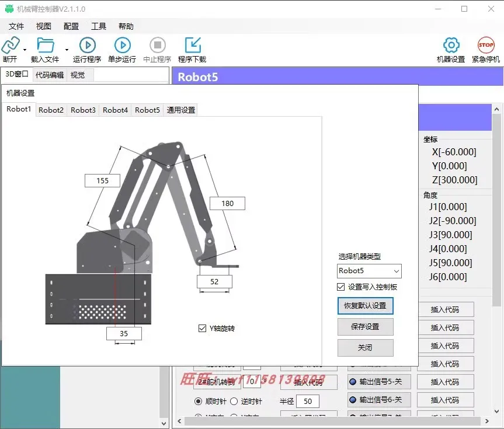Viewport: 504px width, 429px height.
Task: Click the Y[0.000] coordinate value
Action: (x=449, y=166)
